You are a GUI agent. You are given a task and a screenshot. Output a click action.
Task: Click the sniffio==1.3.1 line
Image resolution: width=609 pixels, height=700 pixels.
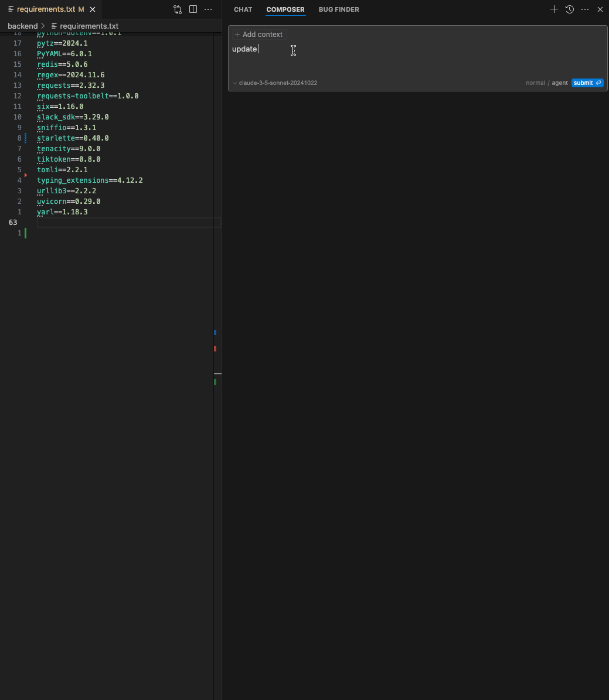pos(67,128)
